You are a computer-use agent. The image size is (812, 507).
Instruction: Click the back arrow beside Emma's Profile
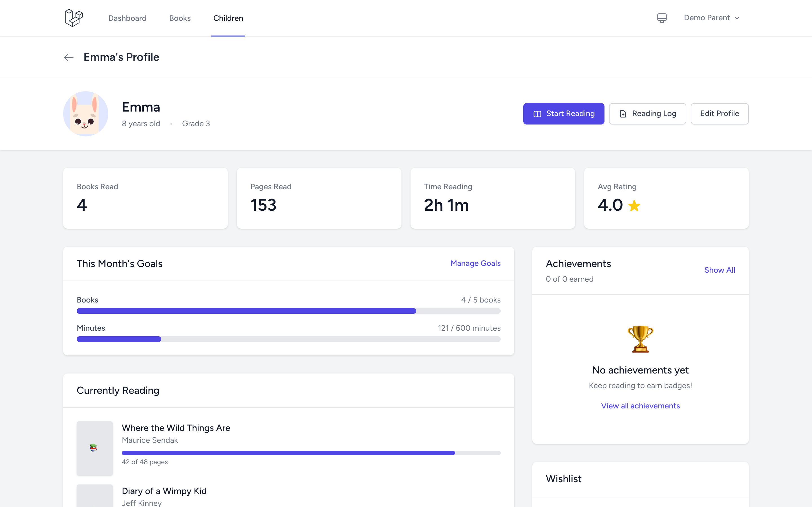pos(69,57)
